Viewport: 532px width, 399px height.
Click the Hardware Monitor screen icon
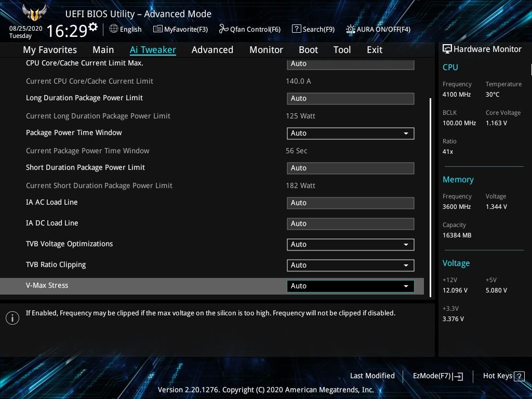pos(447,49)
